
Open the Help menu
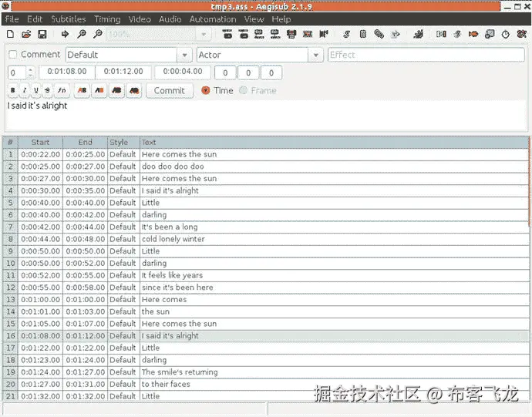(x=281, y=19)
